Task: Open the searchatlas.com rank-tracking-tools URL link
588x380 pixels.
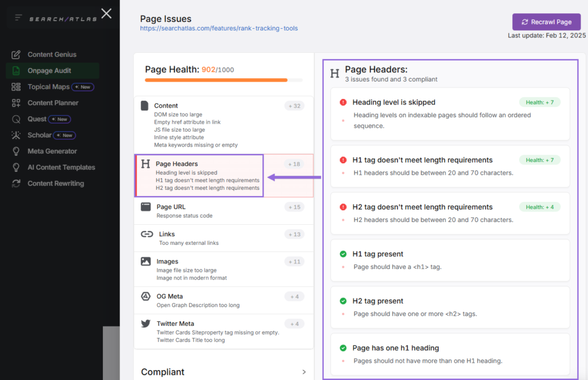Action: click(219, 29)
